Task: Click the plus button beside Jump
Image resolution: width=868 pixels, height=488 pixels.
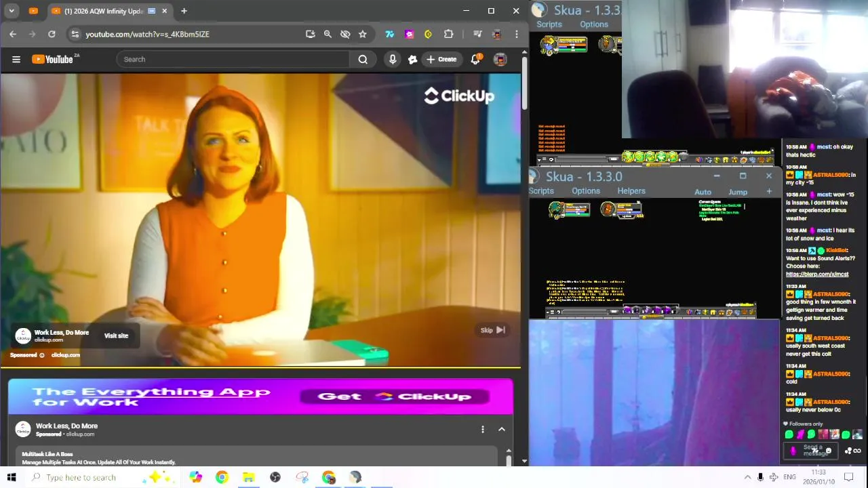Action: coord(769,192)
